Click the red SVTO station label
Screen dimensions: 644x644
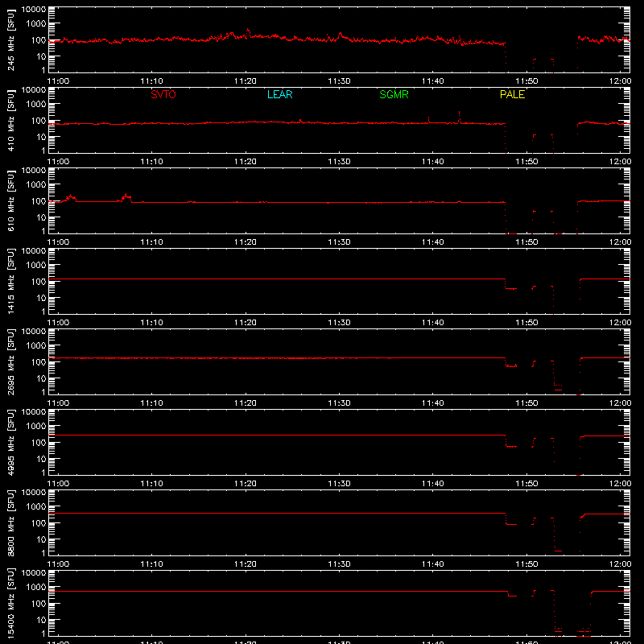click(x=163, y=94)
